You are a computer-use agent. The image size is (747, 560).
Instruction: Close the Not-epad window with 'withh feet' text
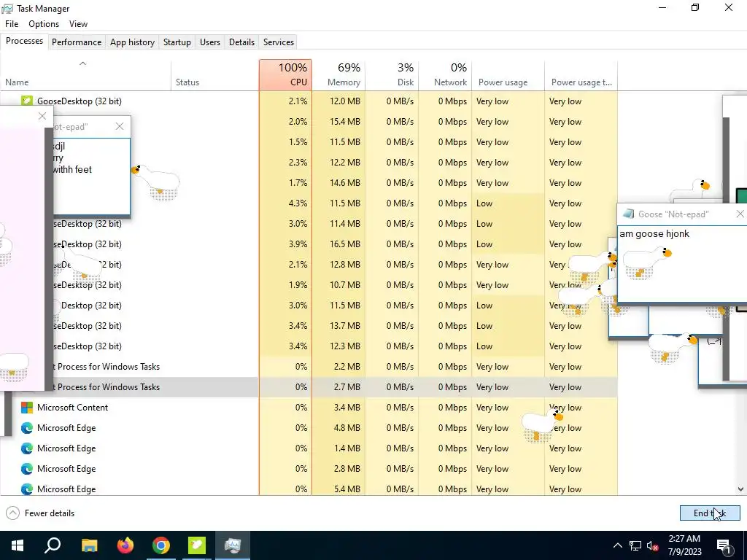tap(120, 126)
